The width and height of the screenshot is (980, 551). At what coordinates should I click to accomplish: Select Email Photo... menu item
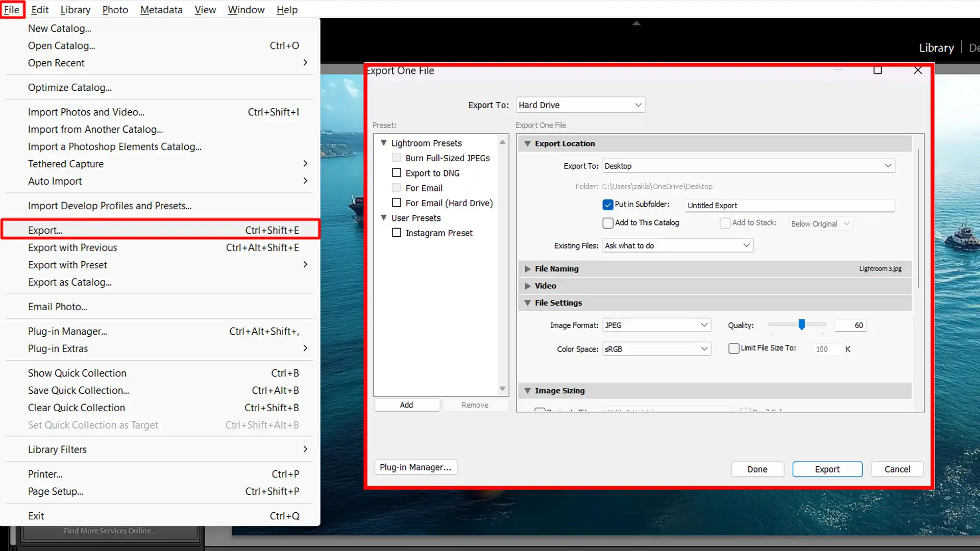(160, 307)
